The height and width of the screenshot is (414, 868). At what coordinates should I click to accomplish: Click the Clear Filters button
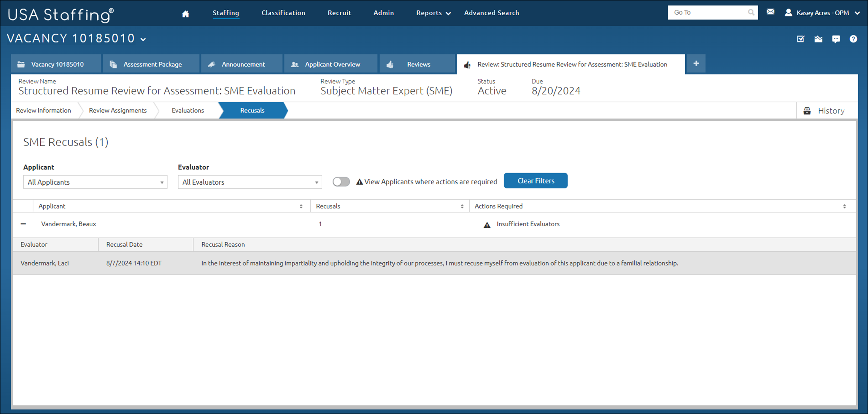click(x=535, y=180)
